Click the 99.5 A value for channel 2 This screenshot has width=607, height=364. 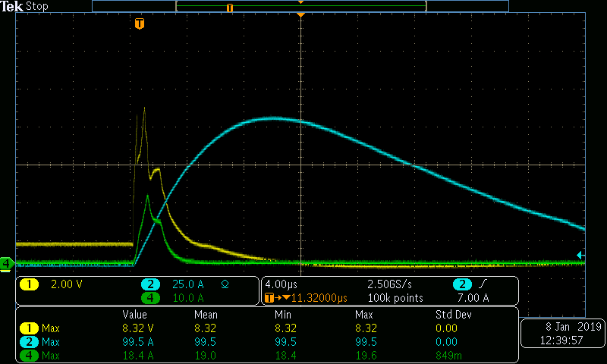pos(138,342)
